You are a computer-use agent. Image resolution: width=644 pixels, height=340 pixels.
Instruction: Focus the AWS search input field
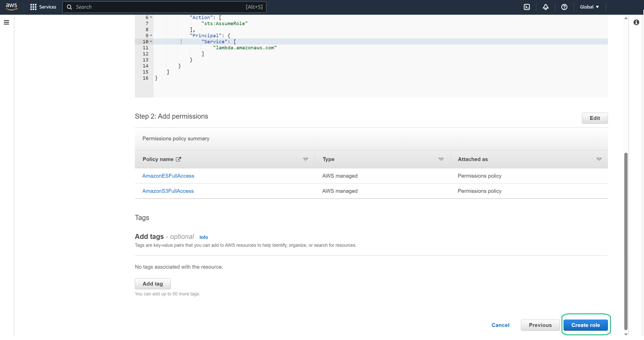point(164,7)
